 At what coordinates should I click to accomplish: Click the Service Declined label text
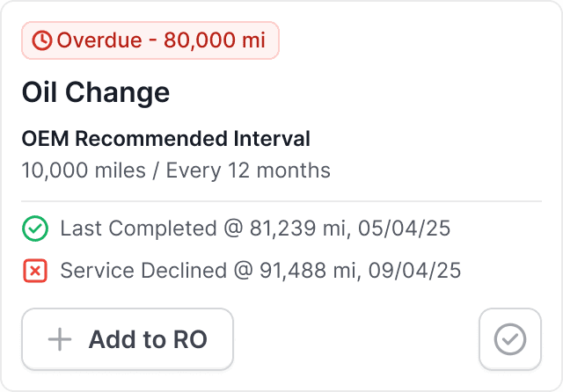143,271
